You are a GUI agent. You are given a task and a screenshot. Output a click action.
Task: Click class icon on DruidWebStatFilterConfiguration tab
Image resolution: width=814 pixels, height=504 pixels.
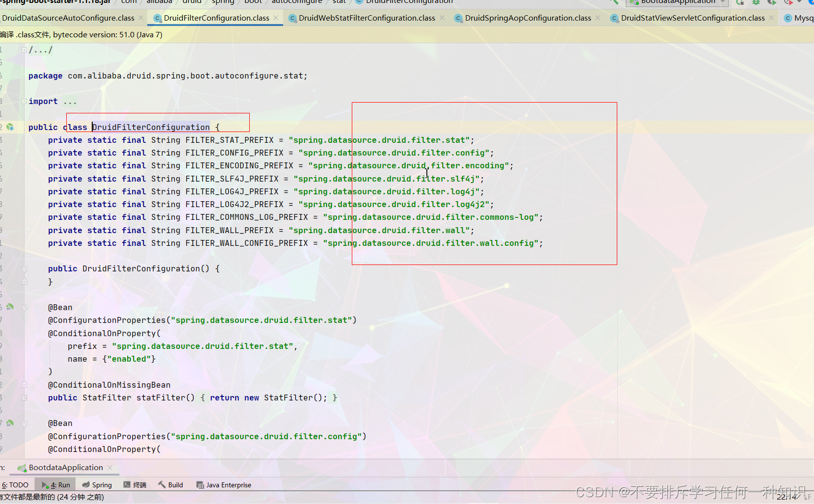tap(292, 18)
